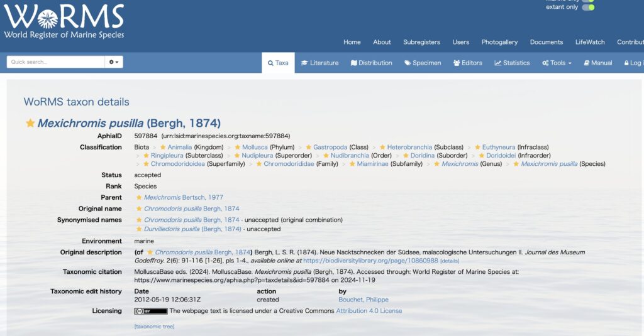Toggle the 'extant only' switch
Screen dimensions: 644x336
587,8
